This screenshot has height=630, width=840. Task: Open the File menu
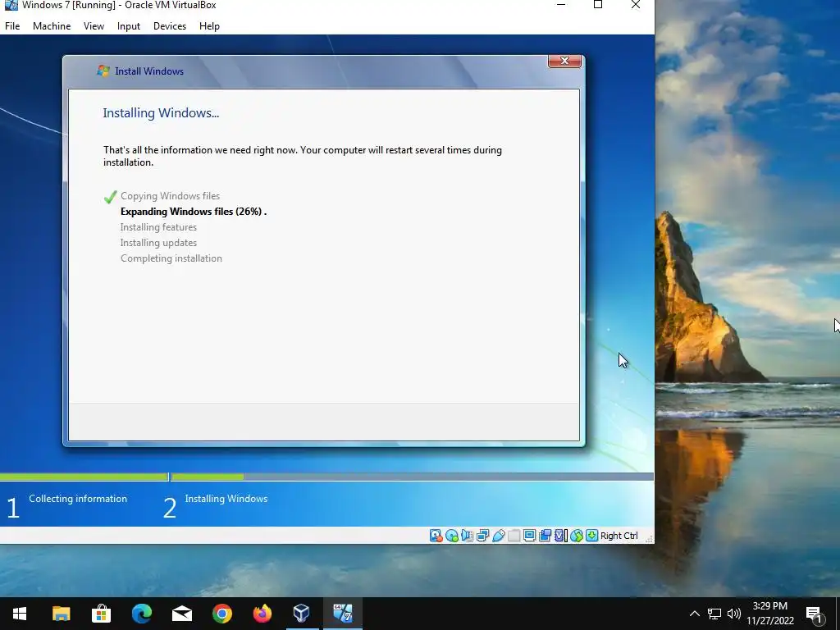pyautogui.click(x=12, y=25)
